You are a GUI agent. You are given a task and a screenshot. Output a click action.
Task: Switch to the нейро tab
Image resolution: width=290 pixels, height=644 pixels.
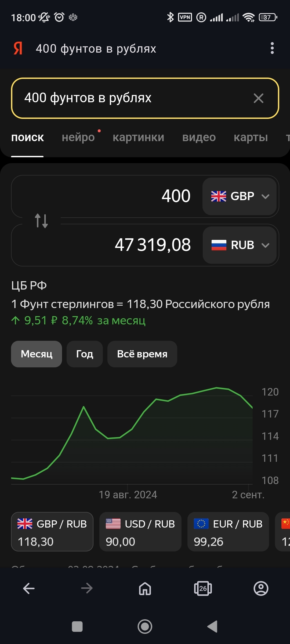pyautogui.click(x=78, y=137)
